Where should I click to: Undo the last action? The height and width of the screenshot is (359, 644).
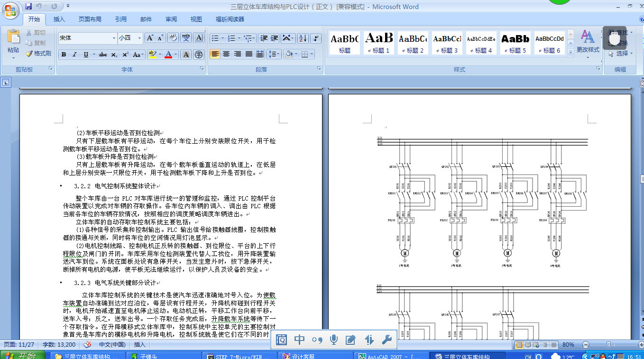[x=40, y=6]
